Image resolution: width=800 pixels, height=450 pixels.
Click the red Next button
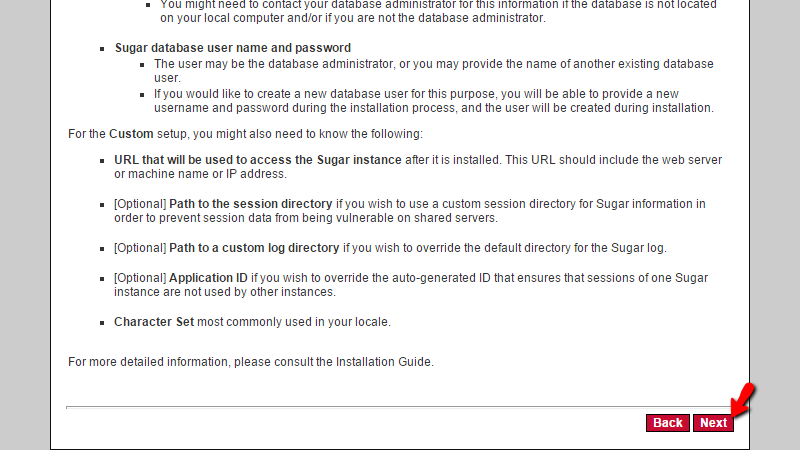click(x=713, y=422)
